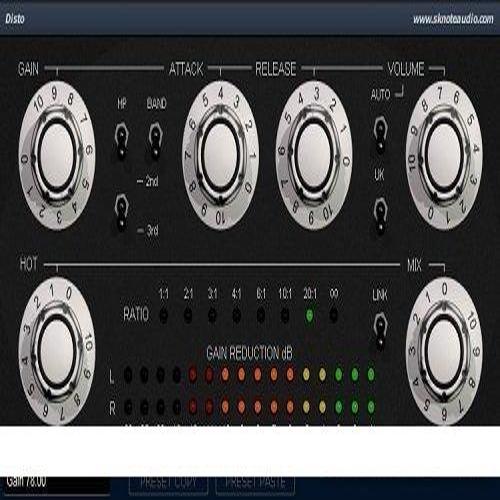Select the 1:1 ratio LED

tap(163, 315)
